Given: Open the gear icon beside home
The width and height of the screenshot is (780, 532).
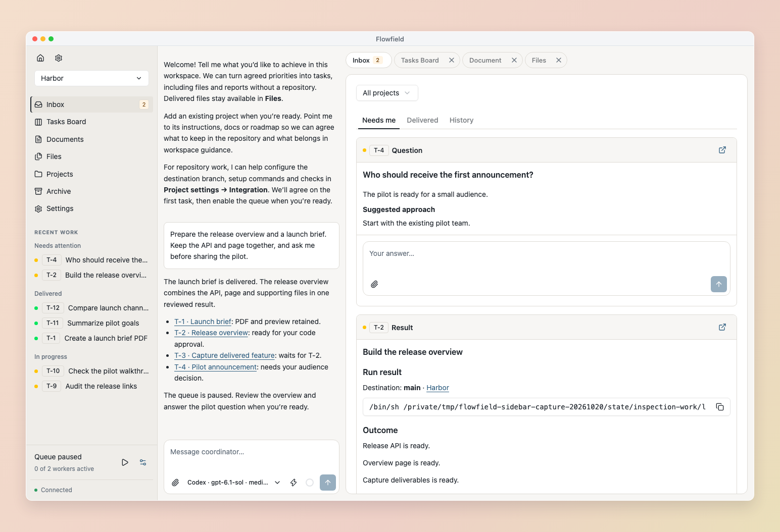Looking at the screenshot, I should (x=59, y=58).
